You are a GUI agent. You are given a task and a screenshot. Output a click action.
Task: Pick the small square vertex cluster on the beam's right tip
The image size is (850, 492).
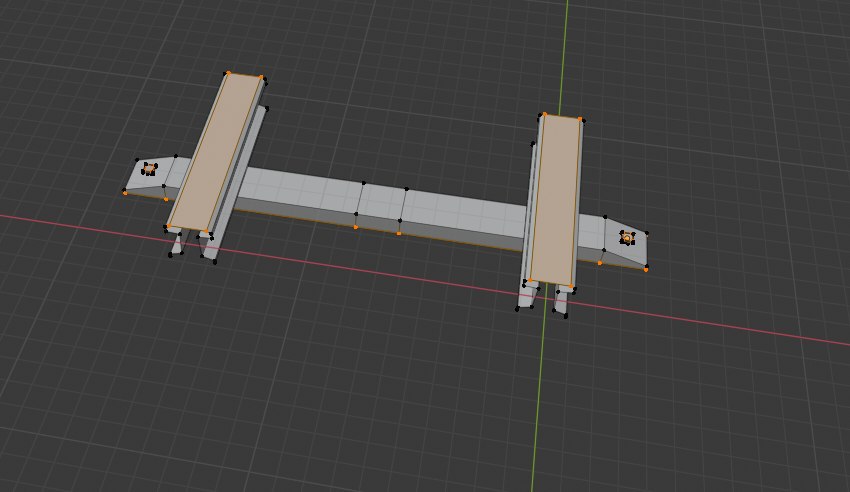point(627,237)
